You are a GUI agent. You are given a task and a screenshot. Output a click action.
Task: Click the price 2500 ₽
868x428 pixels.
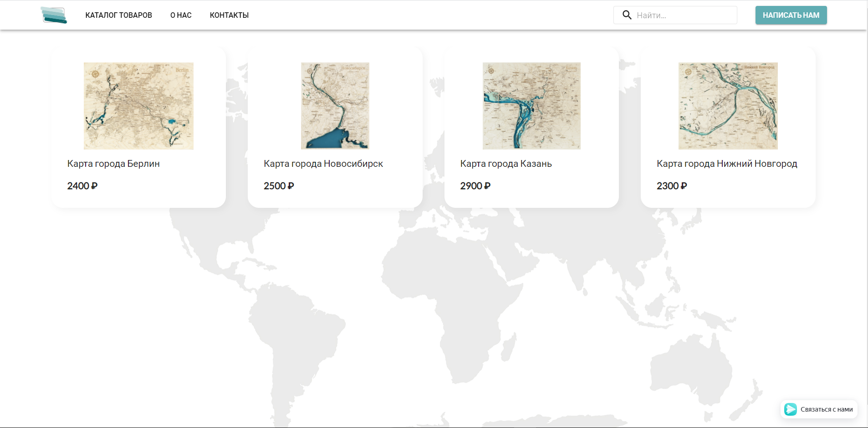(x=279, y=186)
